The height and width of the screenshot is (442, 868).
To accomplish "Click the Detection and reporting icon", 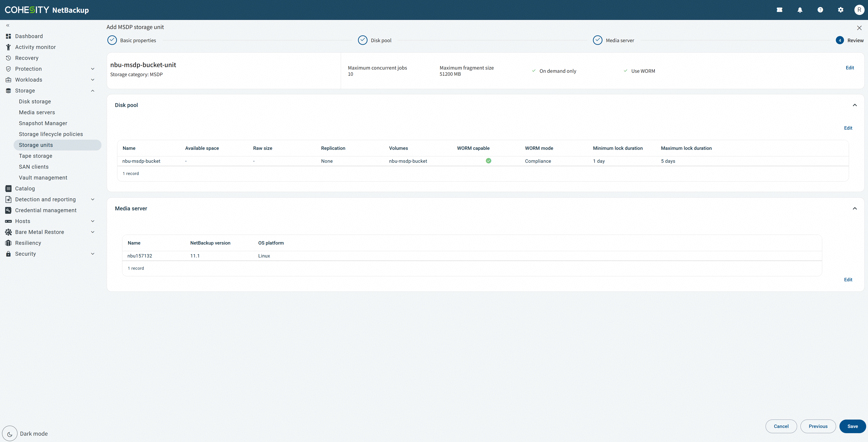I will 8,200.
